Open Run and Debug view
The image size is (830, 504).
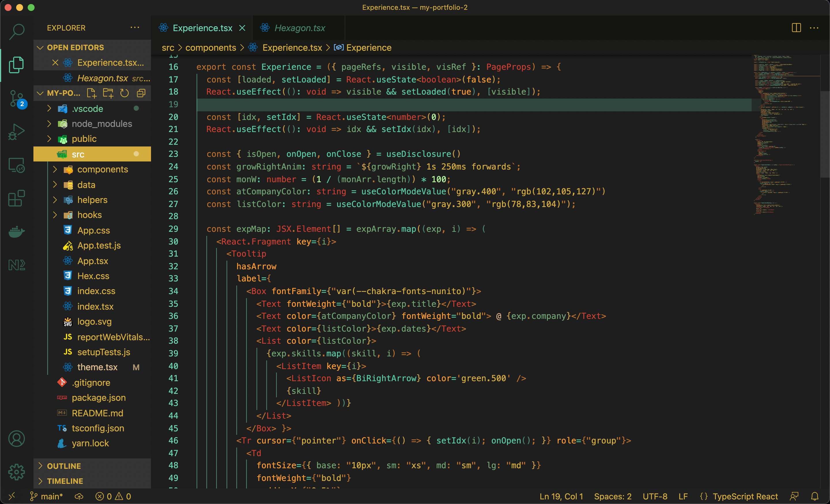tap(16, 132)
